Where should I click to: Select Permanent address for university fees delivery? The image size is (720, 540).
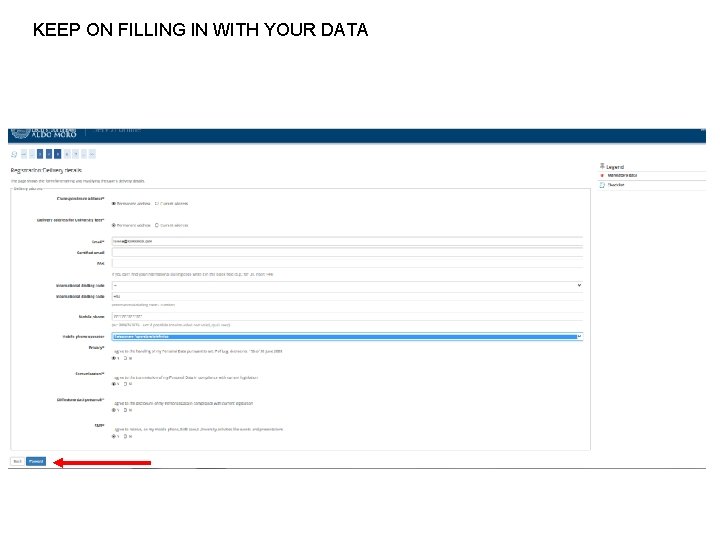coord(114,225)
